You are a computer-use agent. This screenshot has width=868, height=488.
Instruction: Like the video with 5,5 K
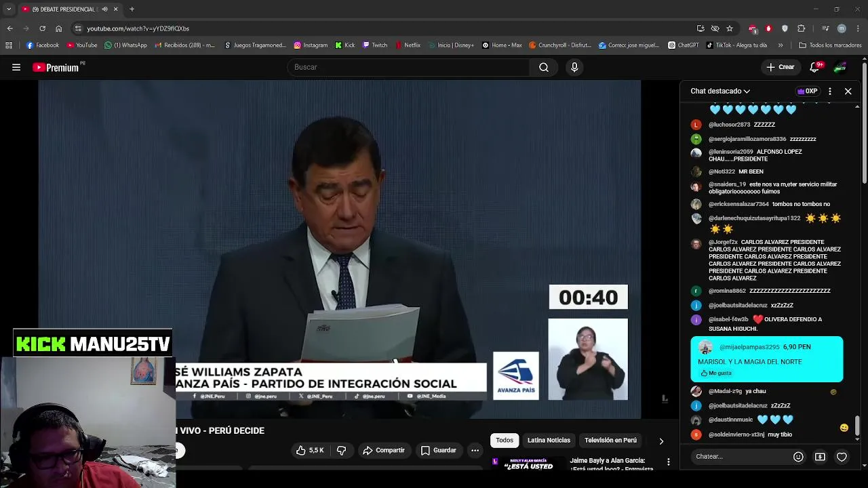tap(309, 450)
